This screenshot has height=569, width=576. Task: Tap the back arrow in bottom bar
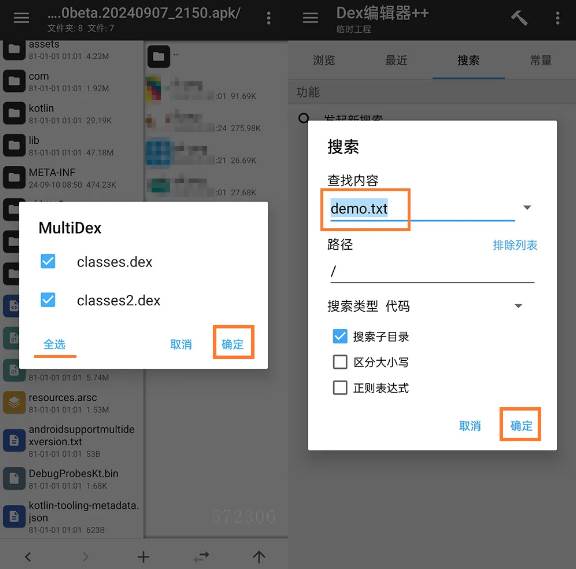tap(28, 557)
